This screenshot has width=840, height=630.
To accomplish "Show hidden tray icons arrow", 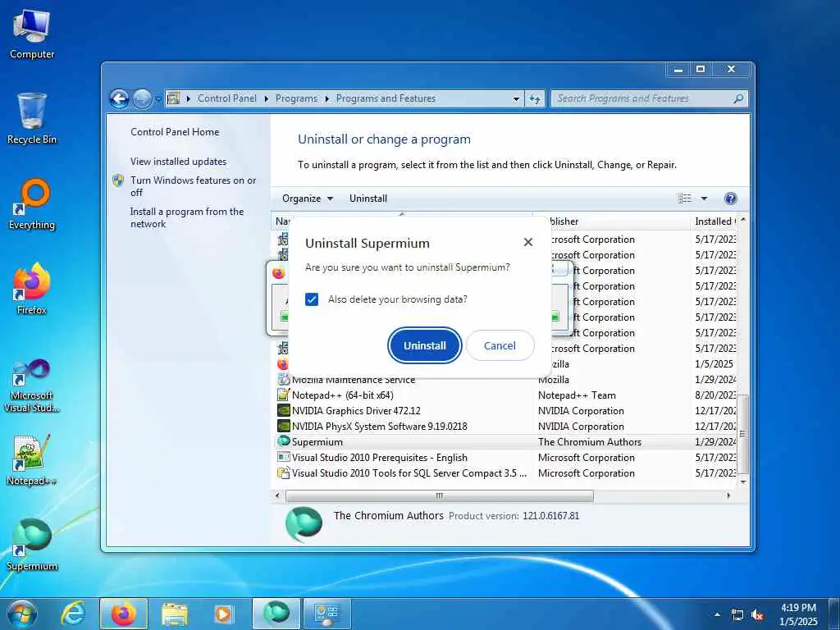I will pyautogui.click(x=717, y=615).
